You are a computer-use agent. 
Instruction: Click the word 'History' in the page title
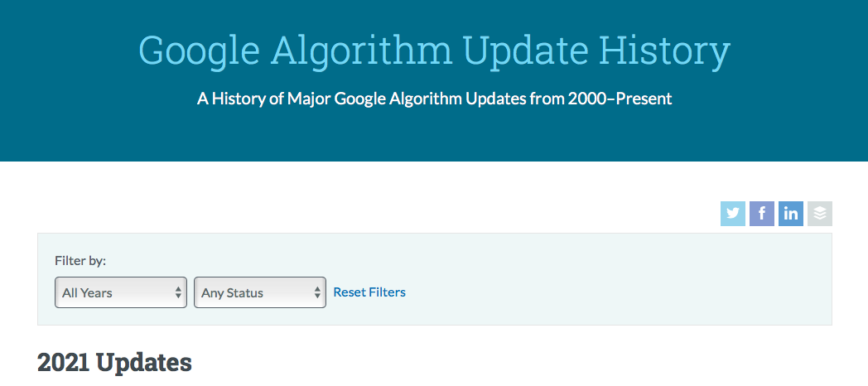tap(665, 51)
